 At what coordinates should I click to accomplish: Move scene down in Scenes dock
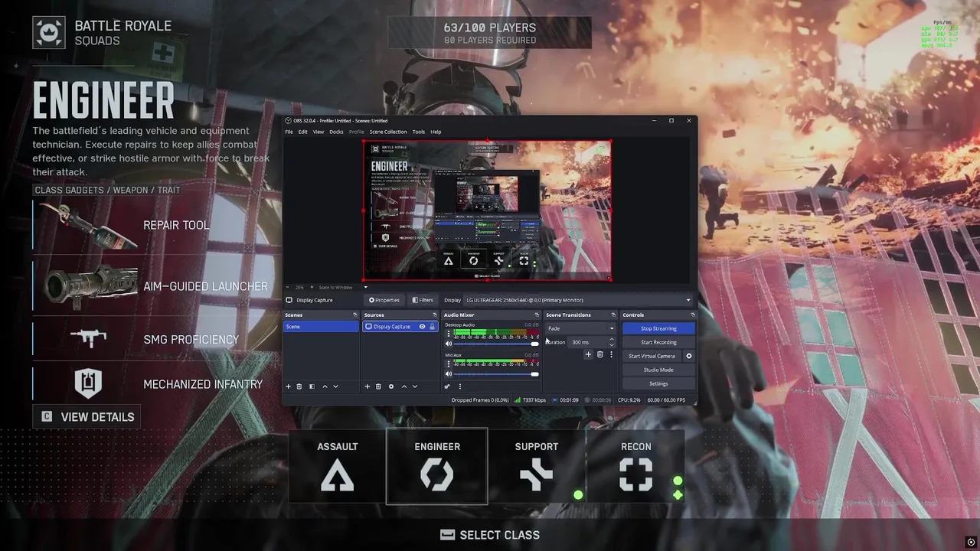(335, 386)
